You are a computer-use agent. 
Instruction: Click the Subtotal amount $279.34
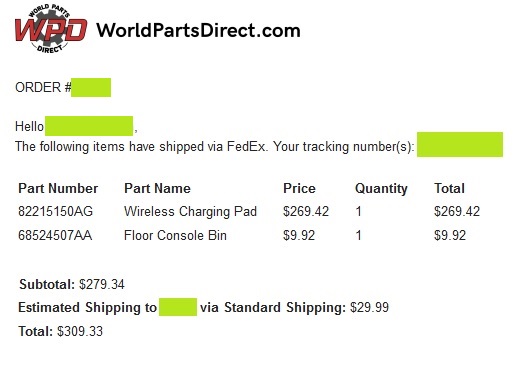coord(102,284)
